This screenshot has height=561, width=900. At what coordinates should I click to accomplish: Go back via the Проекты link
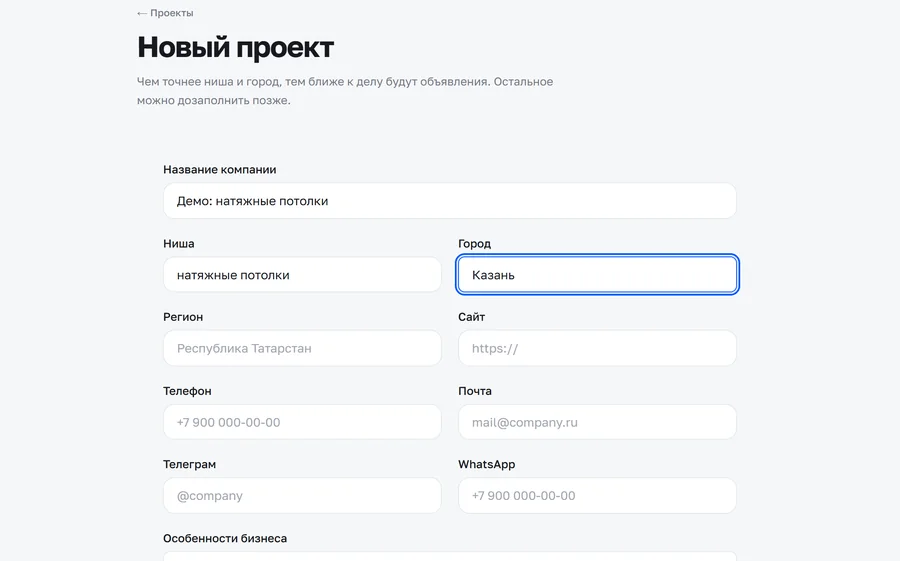(165, 13)
